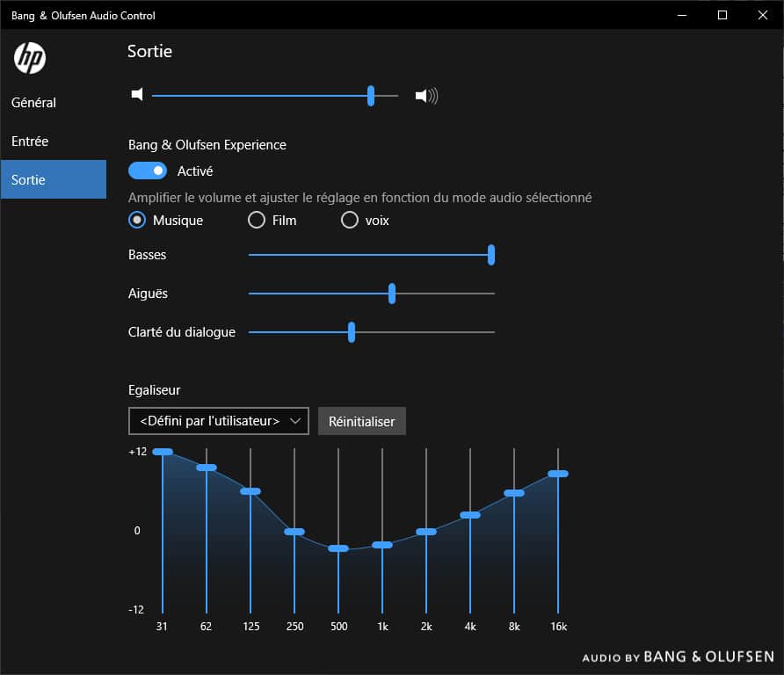Close the Audio Control window

click(x=763, y=15)
